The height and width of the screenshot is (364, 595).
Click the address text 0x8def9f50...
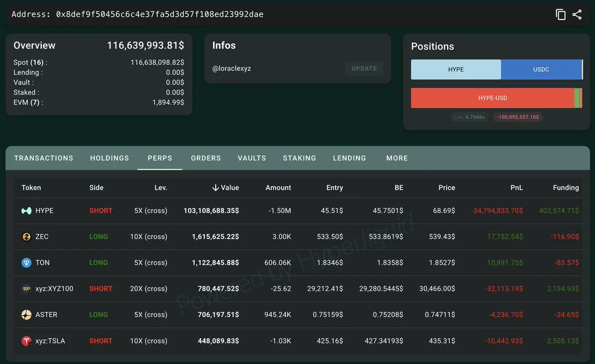point(160,14)
